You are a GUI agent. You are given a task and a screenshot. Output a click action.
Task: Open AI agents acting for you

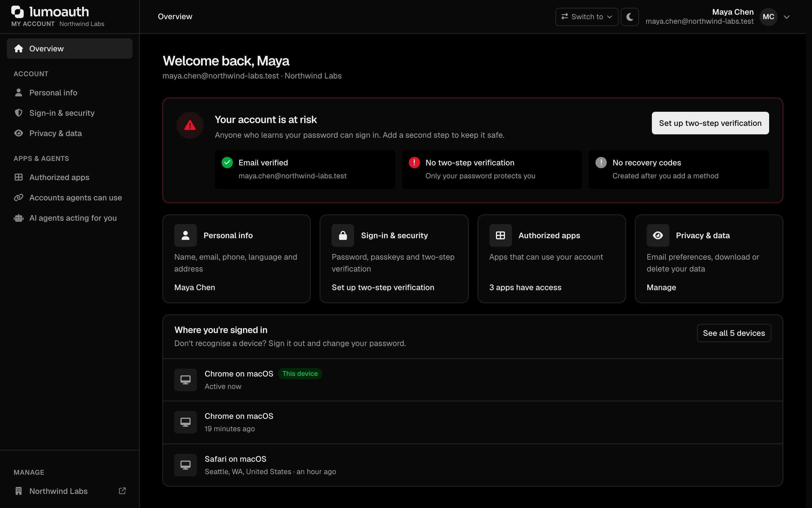69,218
